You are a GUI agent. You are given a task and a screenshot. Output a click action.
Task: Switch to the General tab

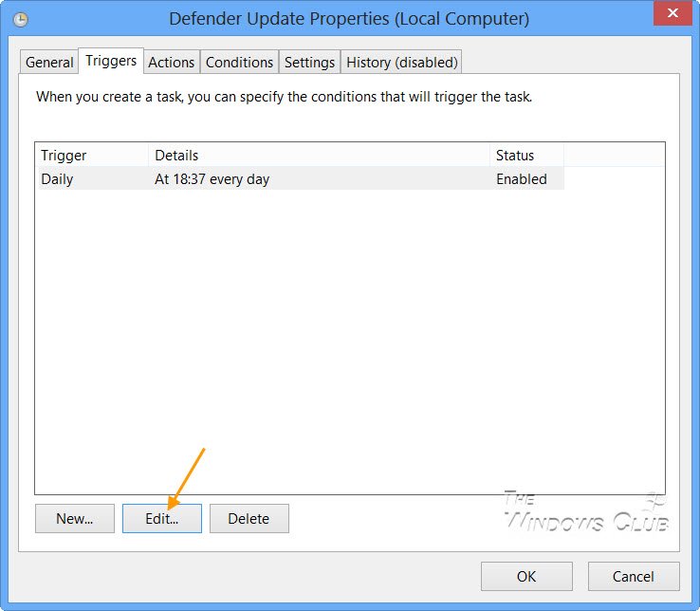(49, 62)
